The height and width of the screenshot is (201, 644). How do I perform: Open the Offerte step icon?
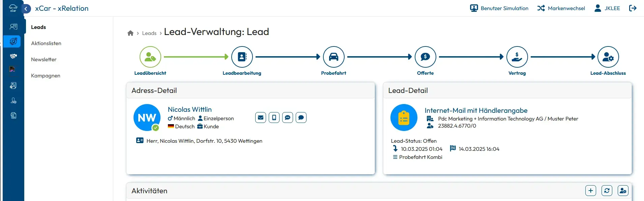coord(425,57)
